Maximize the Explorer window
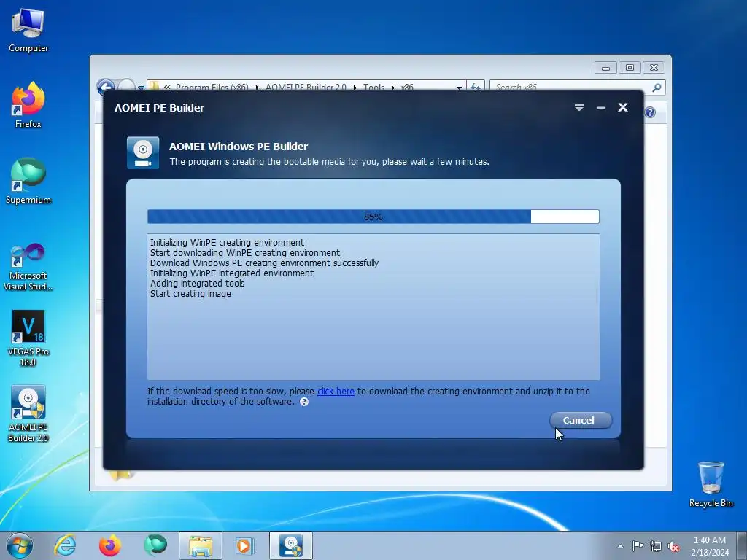The width and height of the screenshot is (747, 560). click(x=630, y=68)
